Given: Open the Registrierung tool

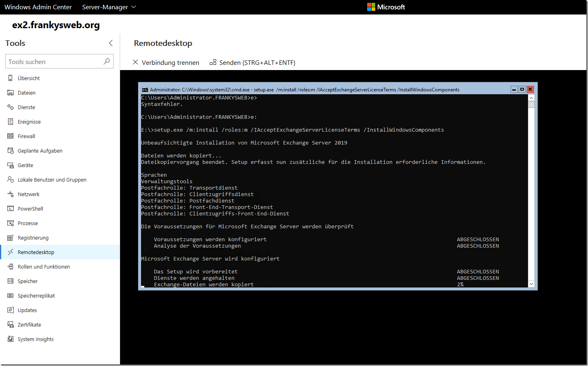Looking at the screenshot, I should (x=60, y=238).
